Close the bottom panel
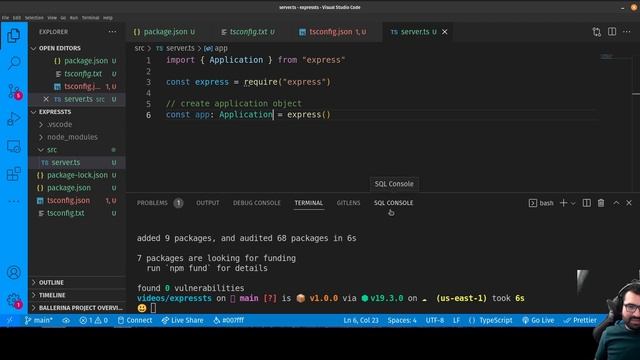This screenshot has width=640, height=360. pos(629,203)
